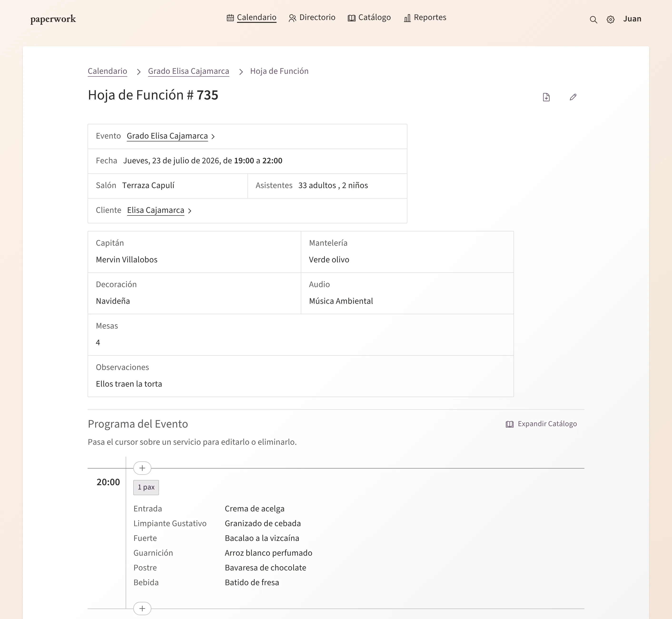This screenshot has height=619, width=672.
Task: Select Batido de fresa entry
Action: coord(252,583)
